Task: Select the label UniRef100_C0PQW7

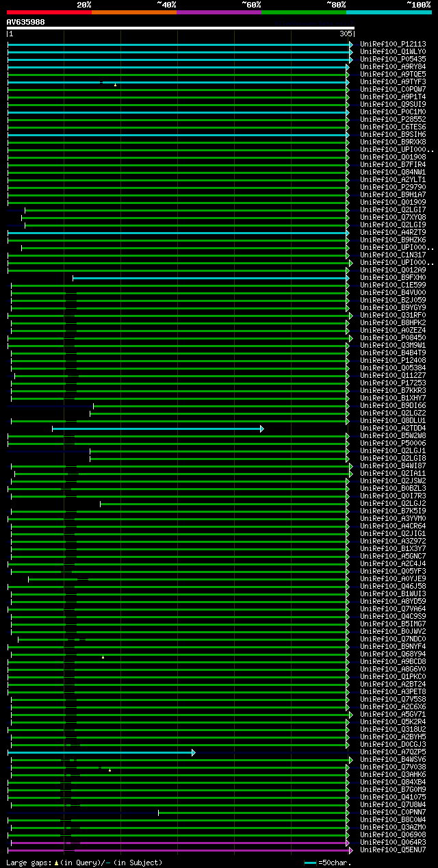Action: (393, 89)
